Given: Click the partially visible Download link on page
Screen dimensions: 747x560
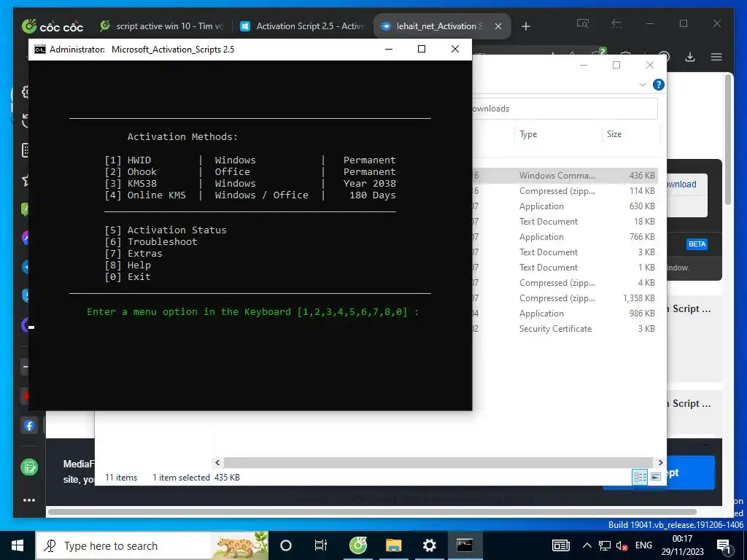Looking at the screenshot, I should pyautogui.click(x=681, y=184).
